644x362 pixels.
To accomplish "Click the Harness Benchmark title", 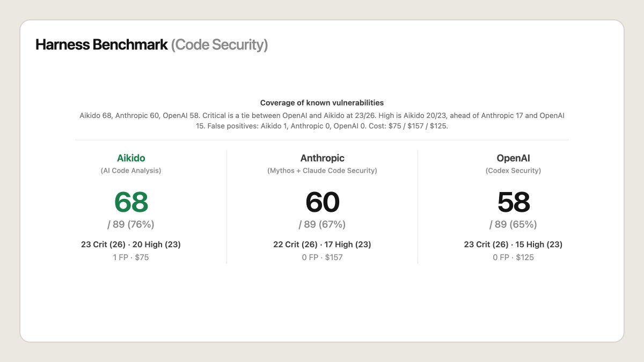I will 101,45.
